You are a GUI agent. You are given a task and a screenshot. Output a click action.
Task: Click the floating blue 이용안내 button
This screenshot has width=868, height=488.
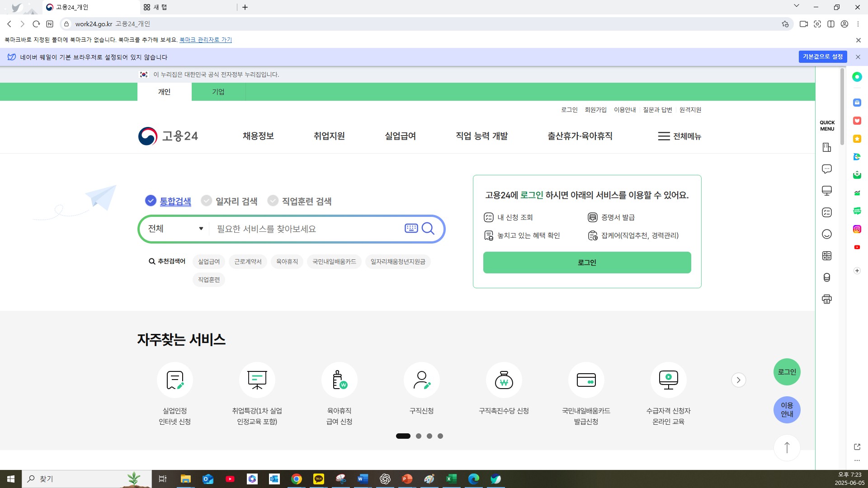(787, 410)
